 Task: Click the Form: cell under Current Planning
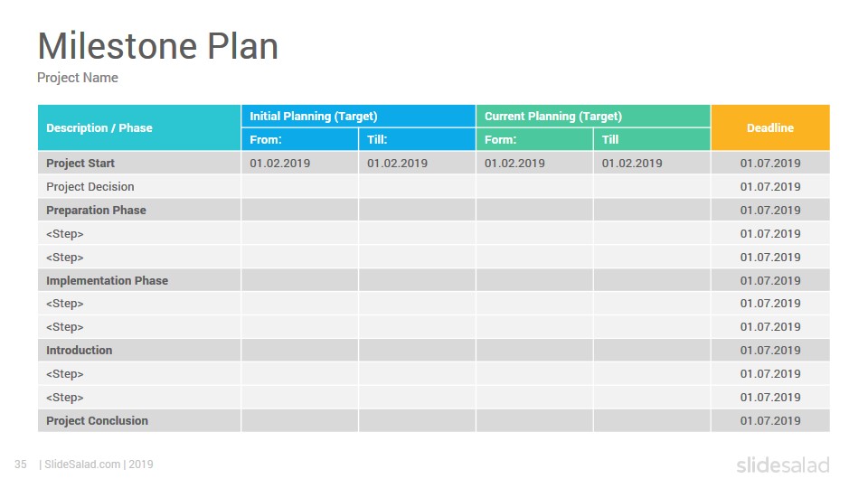534,139
